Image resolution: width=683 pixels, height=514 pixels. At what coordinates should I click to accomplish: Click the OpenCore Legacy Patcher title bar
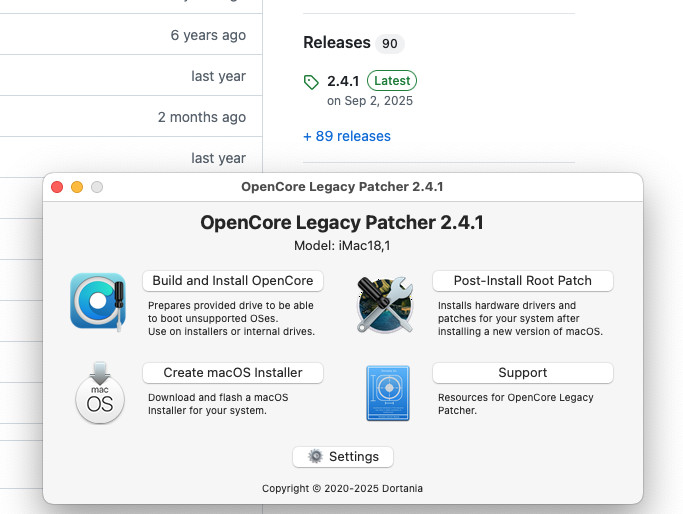tap(342, 187)
